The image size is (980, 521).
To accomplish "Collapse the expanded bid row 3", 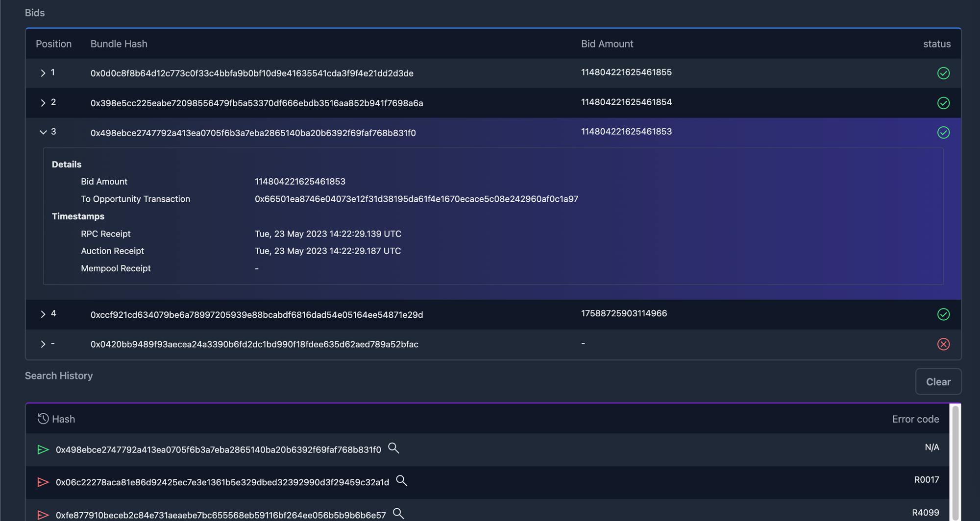I will coord(43,132).
